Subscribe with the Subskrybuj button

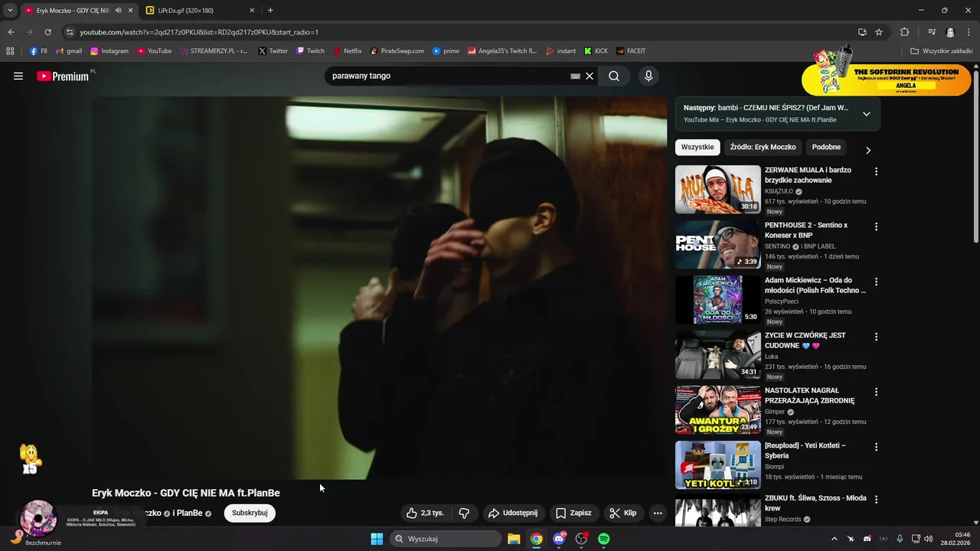[250, 513]
